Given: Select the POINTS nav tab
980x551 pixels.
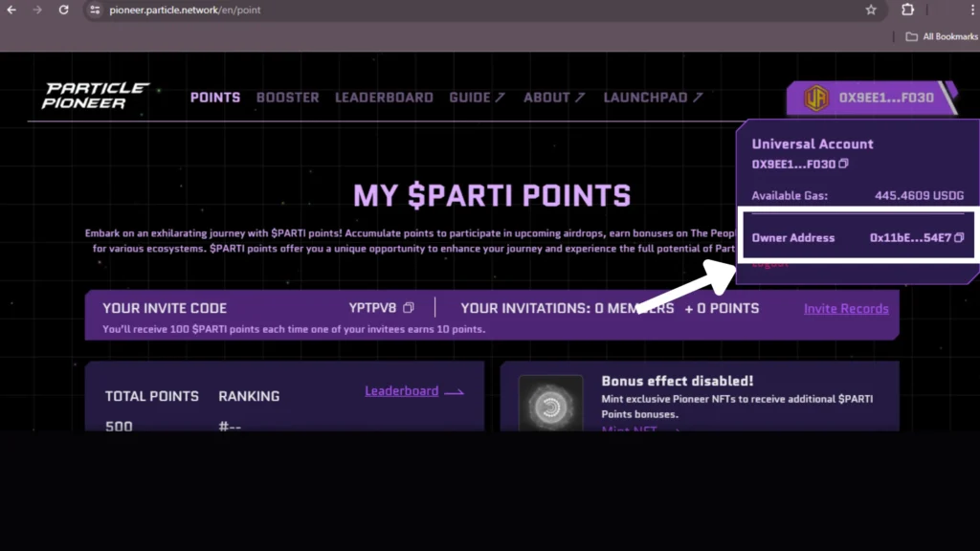Looking at the screenshot, I should pos(215,98).
